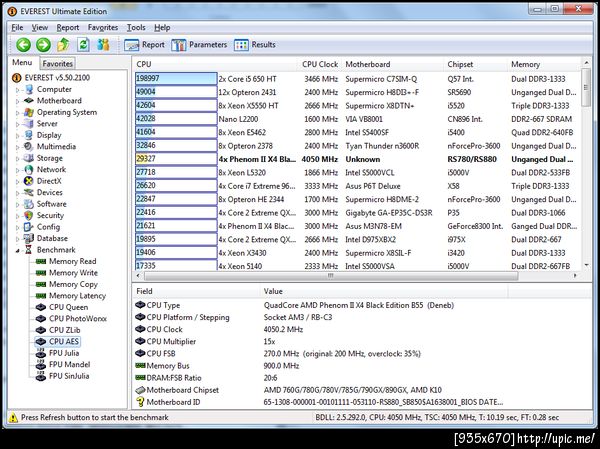Image resolution: width=600 pixels, height=449 pixels.
Task: Expand the Computer tree node
Action: coord(17,90)
